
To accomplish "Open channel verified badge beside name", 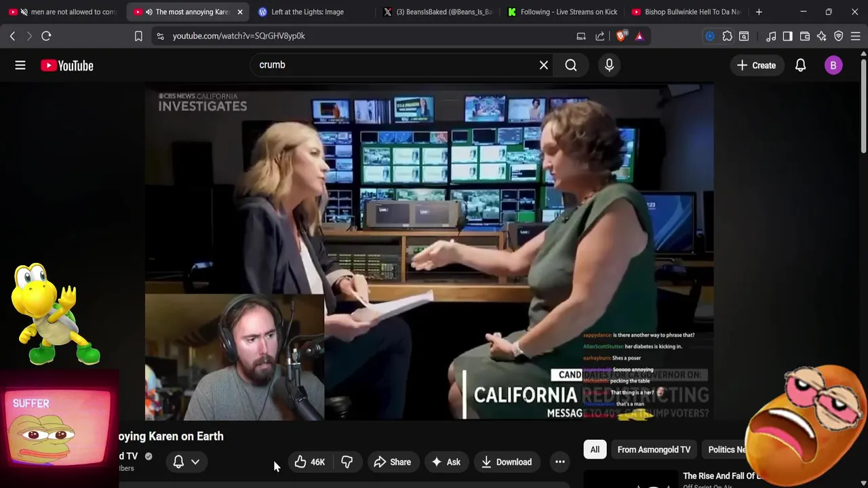I will click(149, 457).
